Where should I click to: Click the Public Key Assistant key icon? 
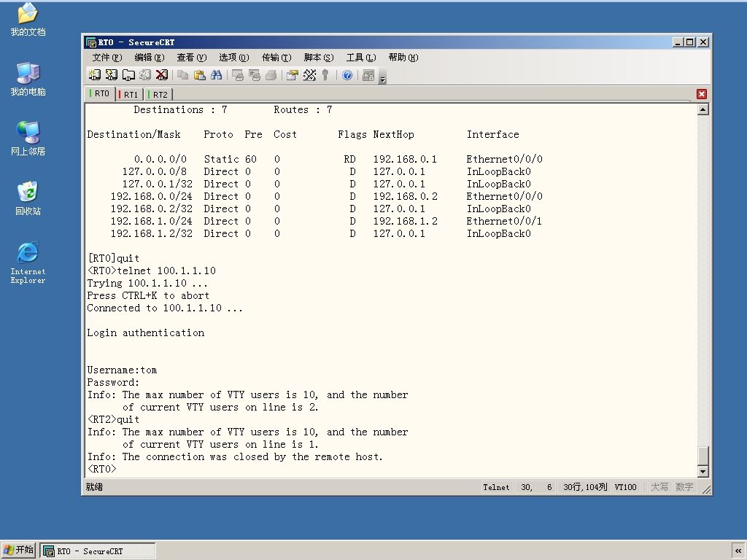pyautogui.click(x=326, y=75)
